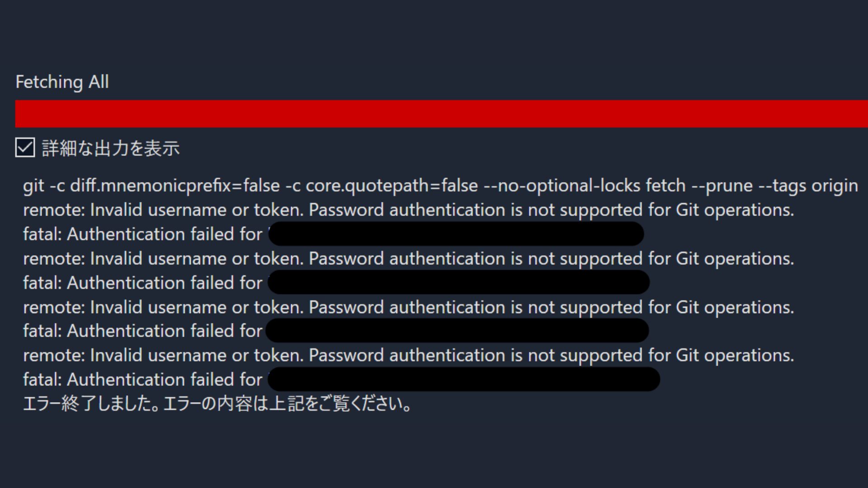The height and width of the screenshot is (488, 868).
Task: Select the second remote Invalid username line
Action: (408, 258)
